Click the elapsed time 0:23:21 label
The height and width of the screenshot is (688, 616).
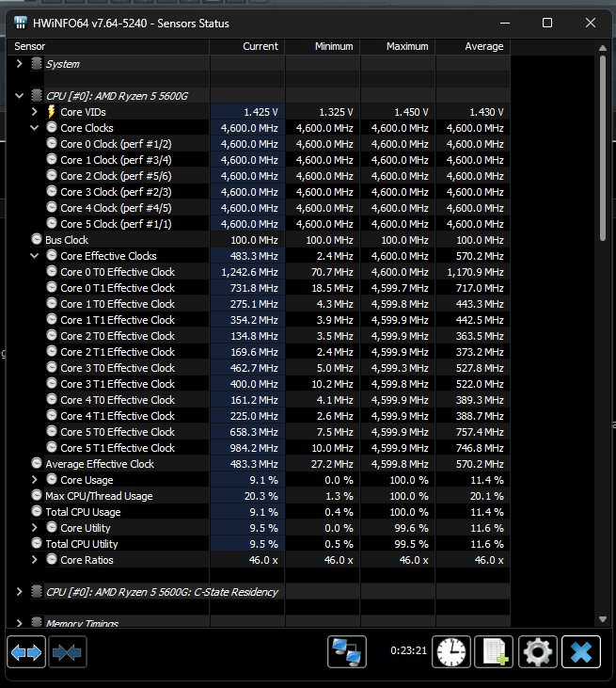tap(408, 650)
